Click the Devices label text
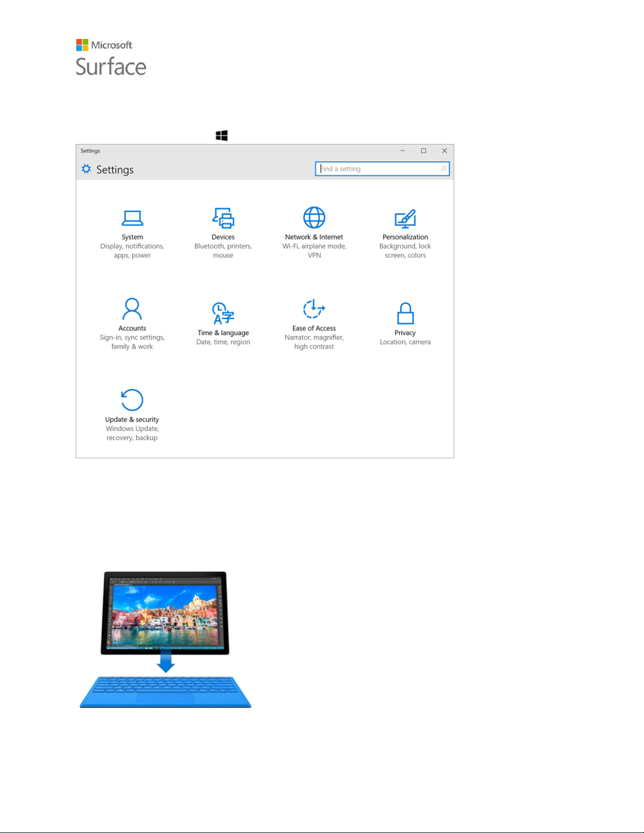This screenshot has height=833, width=644. 223,237
